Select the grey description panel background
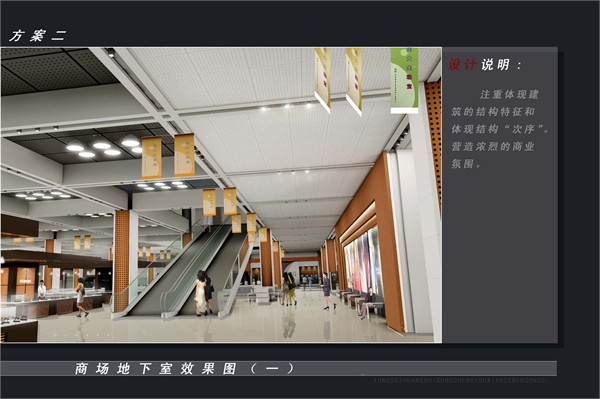The width and height of the screenshot is (600, 399). (500, 195)
